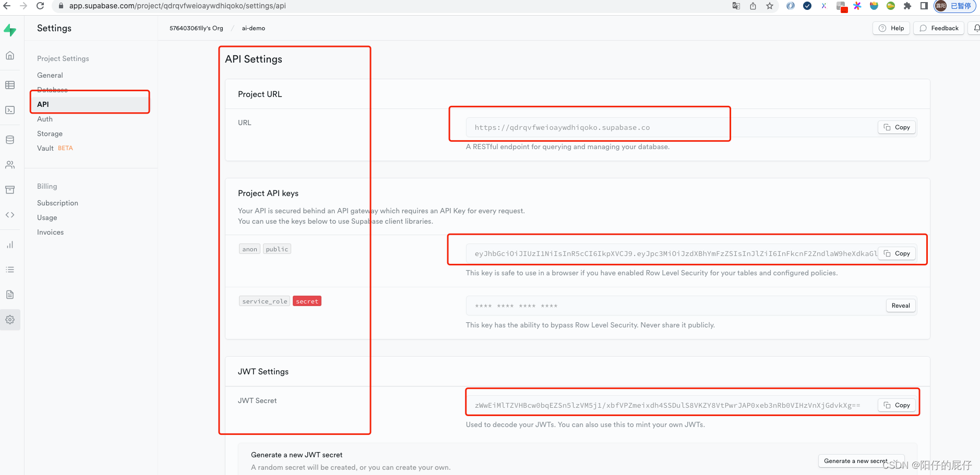Select API in Project Settings
Image resolution: width=980 pixels, height=475 pixels.
click(90, 104)
